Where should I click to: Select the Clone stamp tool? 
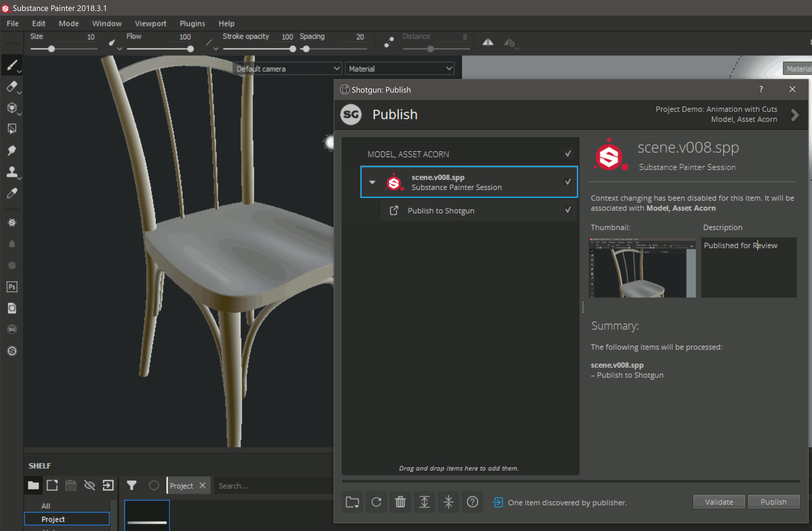coord(12,172)
